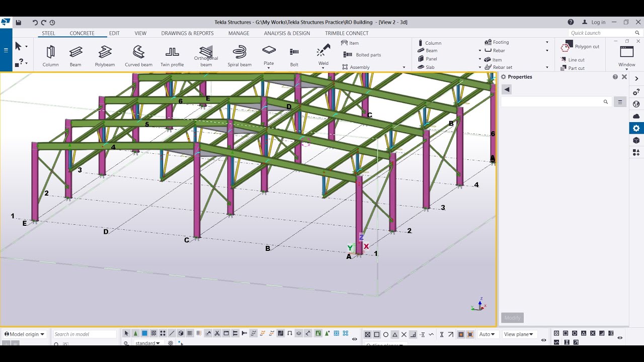The image size is (644, 362).
Task: Switch to the VIEW ribbon tab
Action: 140,33
